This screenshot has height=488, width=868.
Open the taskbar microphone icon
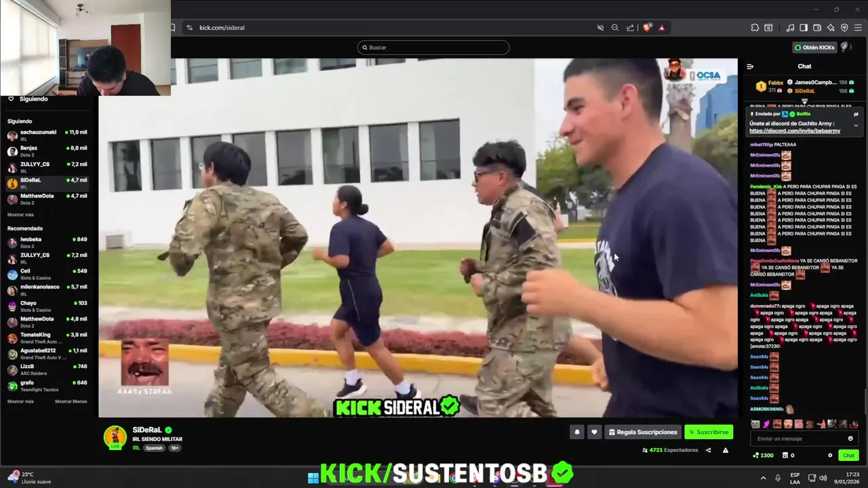click(777, 478)
